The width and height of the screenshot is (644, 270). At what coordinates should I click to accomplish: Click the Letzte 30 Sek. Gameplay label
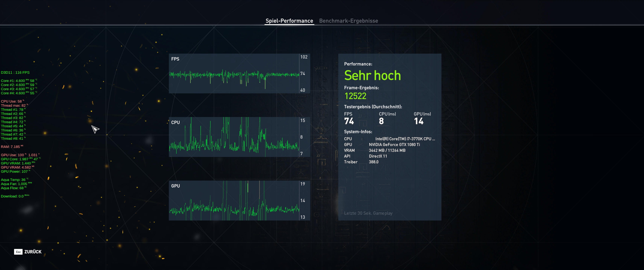pos(368,213)
